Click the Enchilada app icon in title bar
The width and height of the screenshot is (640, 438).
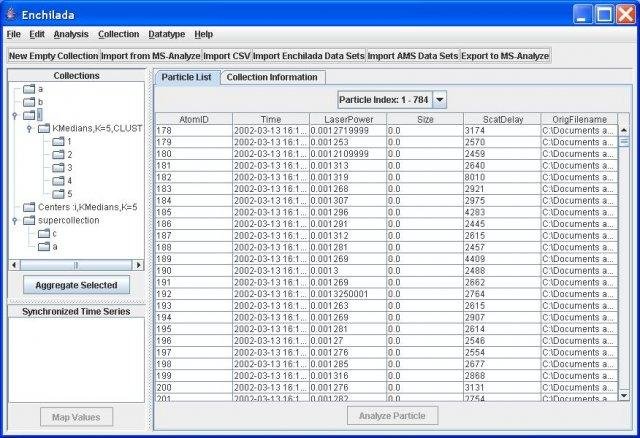coord(11,15)
